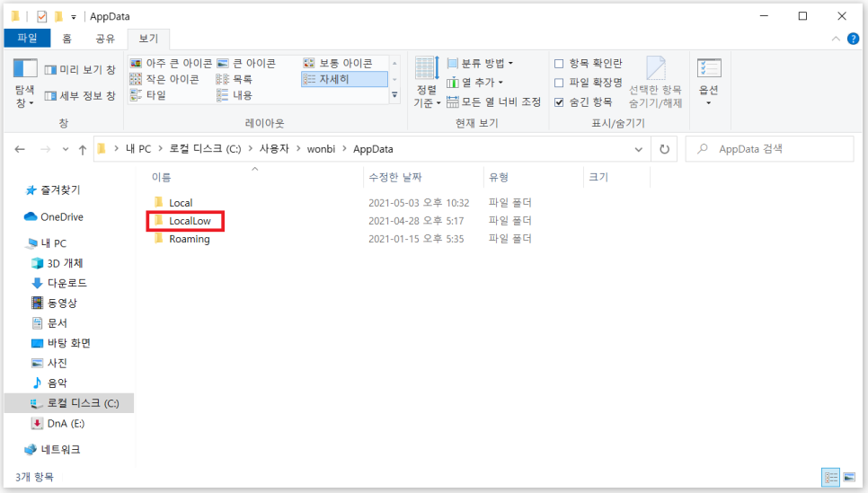Image resolution: width=868 pixels, height=493 pixels.
Task: Switch layout to 타일 view
Action: [x=147, y=95]
